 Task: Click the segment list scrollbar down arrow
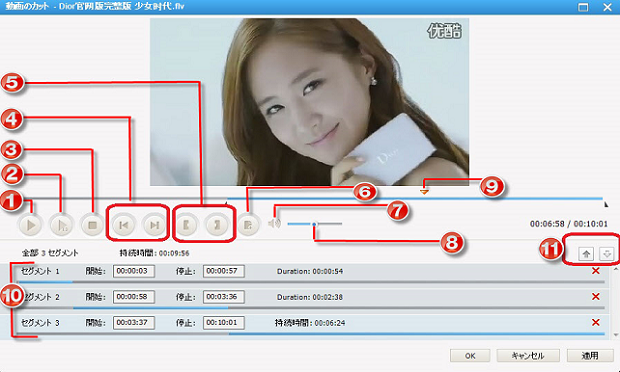[x=616, y=335]
